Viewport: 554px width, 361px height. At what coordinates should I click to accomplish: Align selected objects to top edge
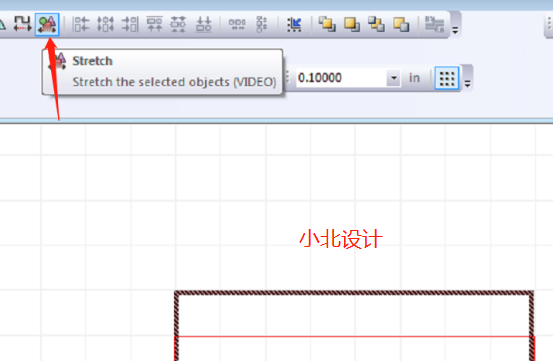[x=154, y=24]
